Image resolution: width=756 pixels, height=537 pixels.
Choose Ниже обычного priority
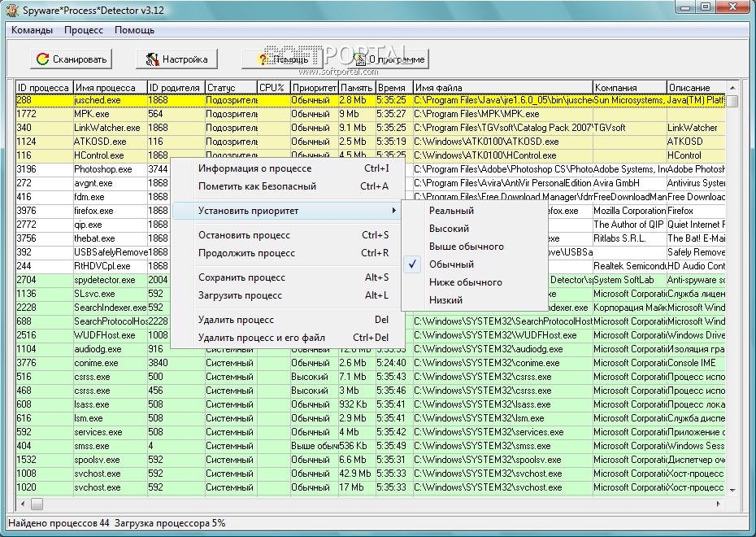coord(466,282)
